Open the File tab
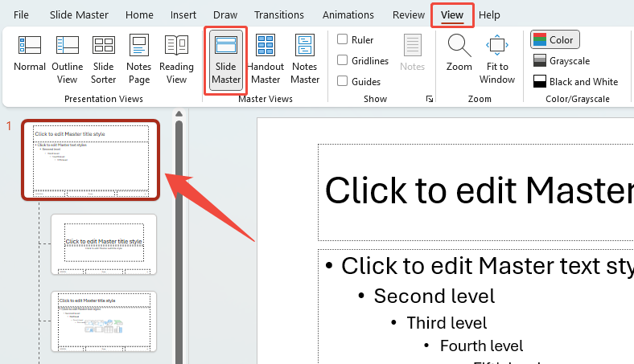The height and width of the screenshot is (364, 634). 21,15
